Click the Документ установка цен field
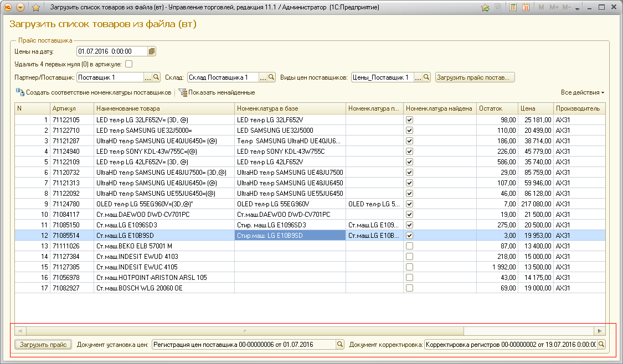Screen dimensions: 623x364 point(244,344)
